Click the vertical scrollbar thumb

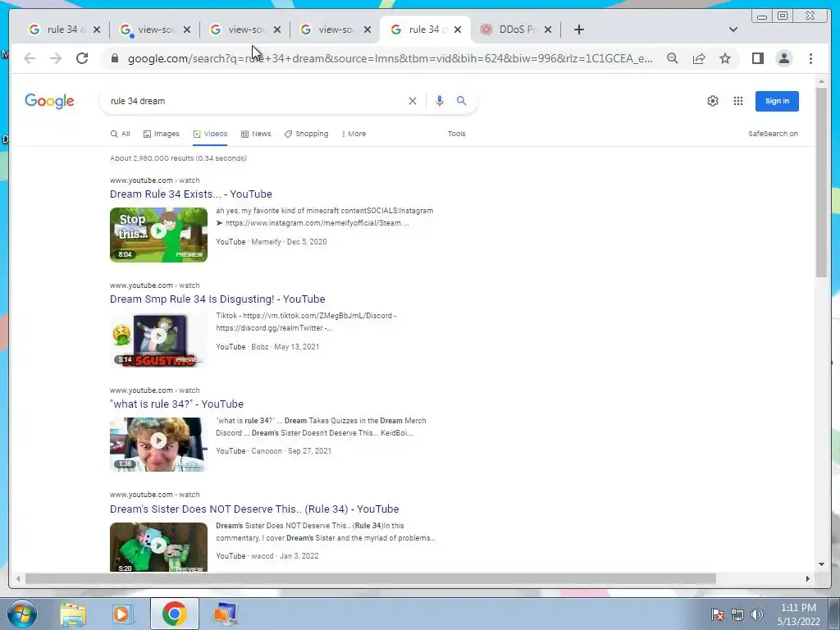coord(821,182)
